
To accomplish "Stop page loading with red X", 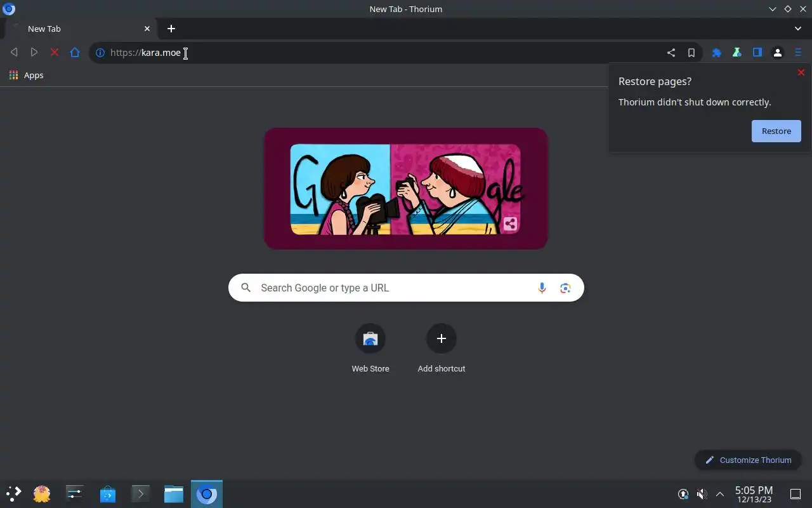I will (x=55, y=53).
